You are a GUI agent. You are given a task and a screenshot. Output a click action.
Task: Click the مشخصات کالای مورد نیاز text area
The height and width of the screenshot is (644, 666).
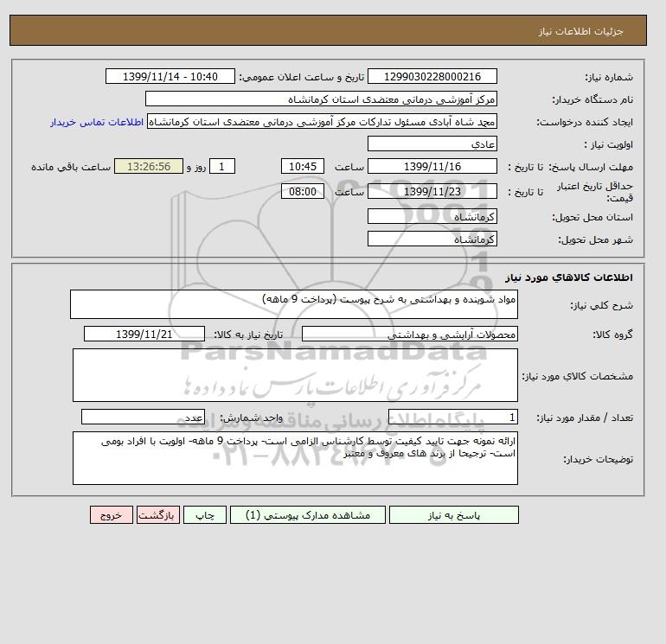click(295, 375)
